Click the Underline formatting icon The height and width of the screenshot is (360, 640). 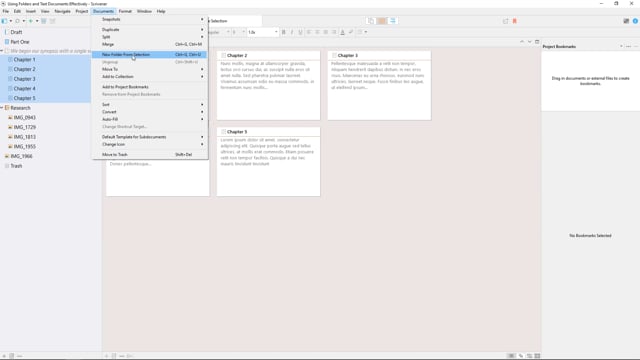pos(300,32)
